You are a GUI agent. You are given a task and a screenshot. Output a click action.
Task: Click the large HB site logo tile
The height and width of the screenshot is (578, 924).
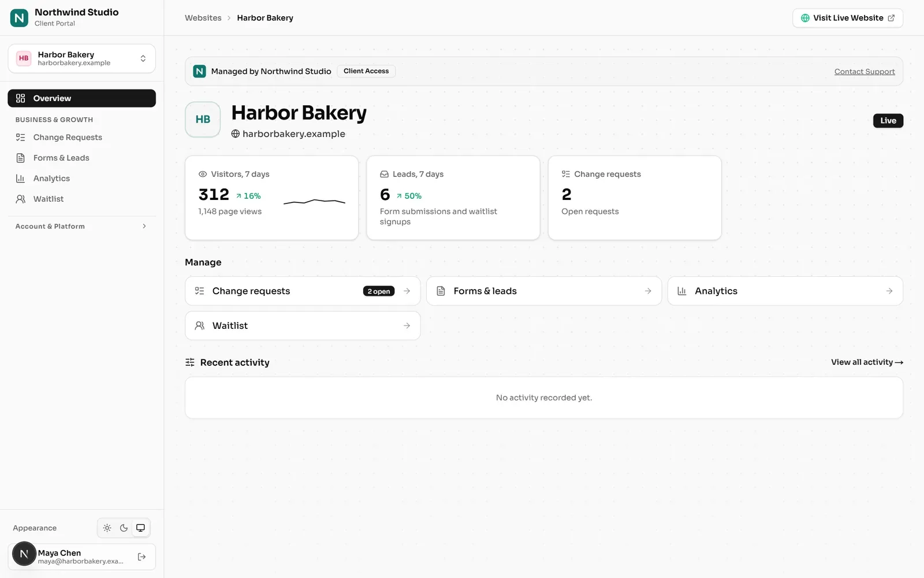coord(203,120)
